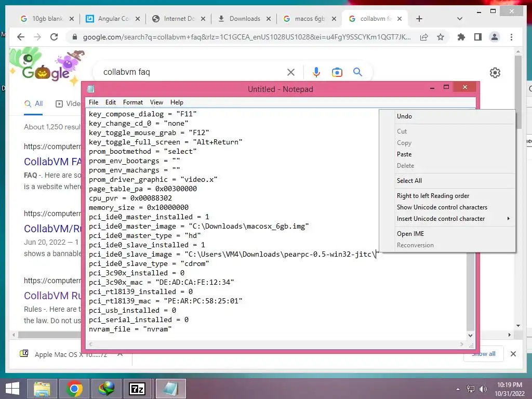The image size is (532, 399).
Task: Open Chrome three-dot menu
Action: pyautogui.click(x=511, y=37)
